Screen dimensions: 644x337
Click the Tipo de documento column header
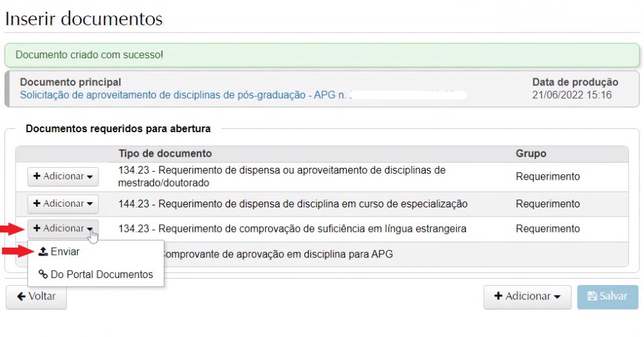pyautogui.click(x=165, y=154)
